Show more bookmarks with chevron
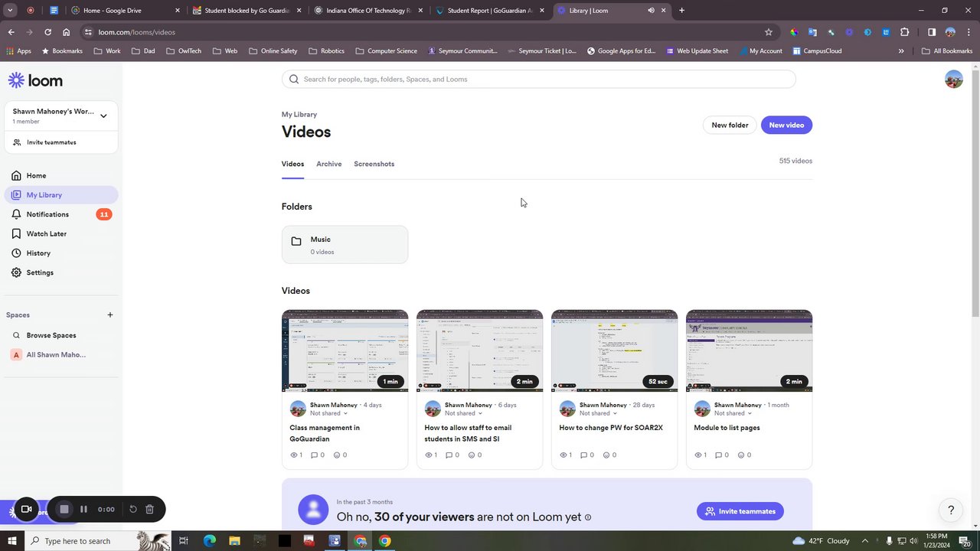 (901, 51)
